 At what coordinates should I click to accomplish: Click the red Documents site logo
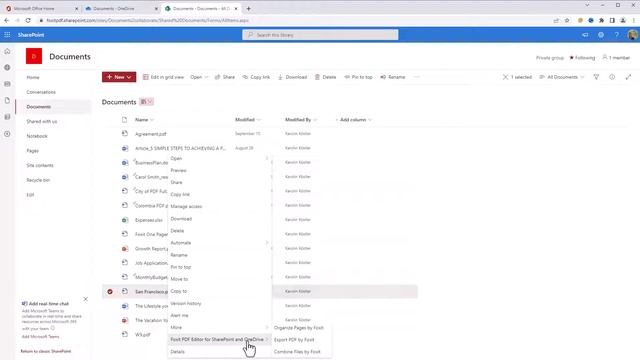pyautogui.click(x=34, y=56)
